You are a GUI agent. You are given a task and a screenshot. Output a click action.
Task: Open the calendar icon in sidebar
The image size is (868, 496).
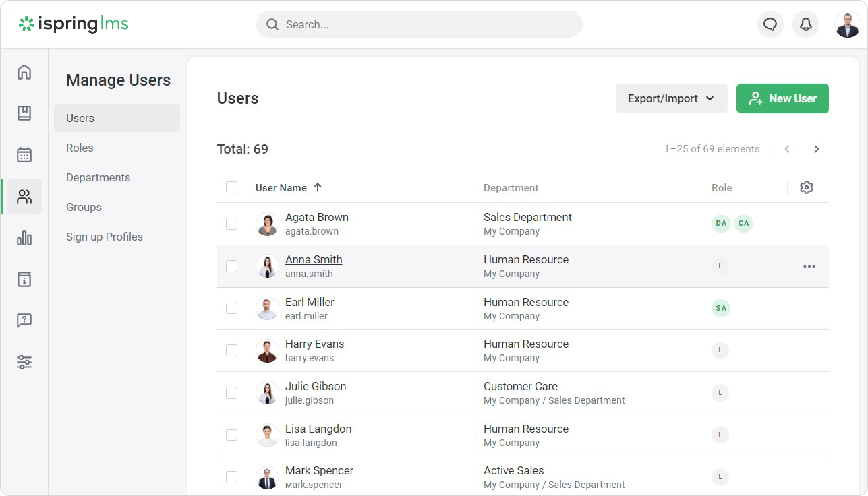24,155
